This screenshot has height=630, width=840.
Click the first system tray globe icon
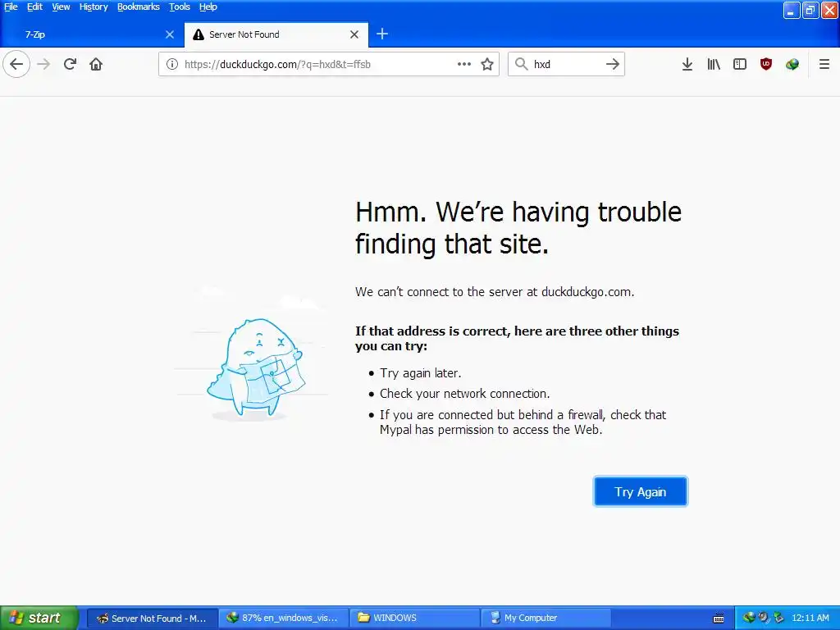click(x=749, y=618)
